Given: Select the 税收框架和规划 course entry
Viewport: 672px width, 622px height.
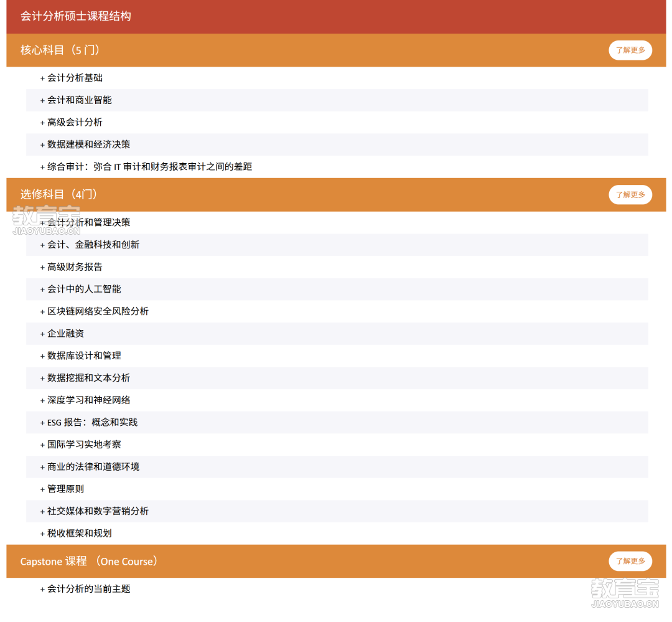Looking at the screenshot, I should coord(337,534).
